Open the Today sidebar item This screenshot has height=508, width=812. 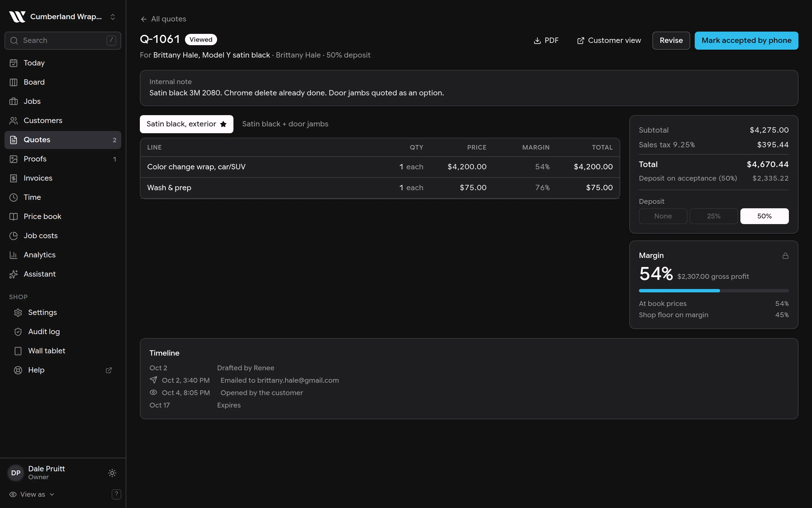click(63, 63)
